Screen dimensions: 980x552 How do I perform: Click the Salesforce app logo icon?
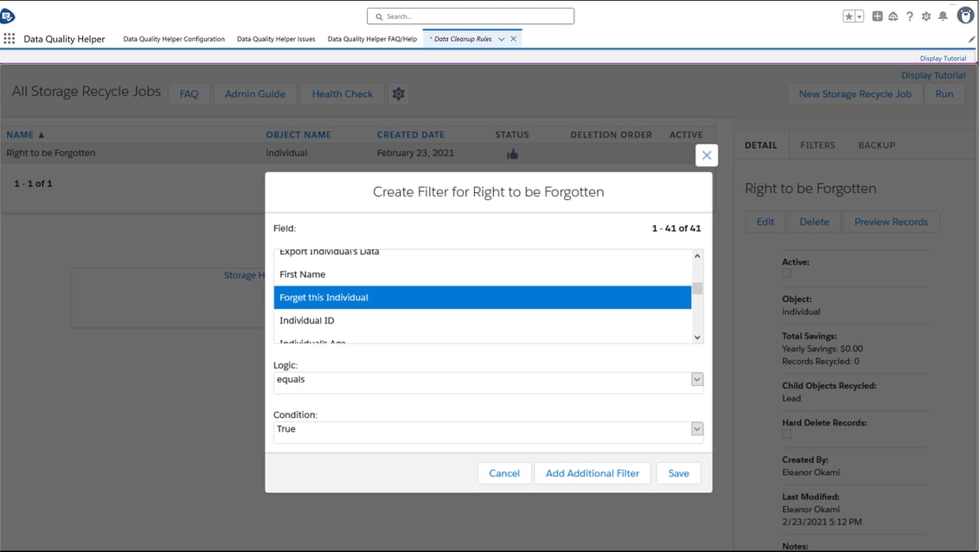click(8, 16)
